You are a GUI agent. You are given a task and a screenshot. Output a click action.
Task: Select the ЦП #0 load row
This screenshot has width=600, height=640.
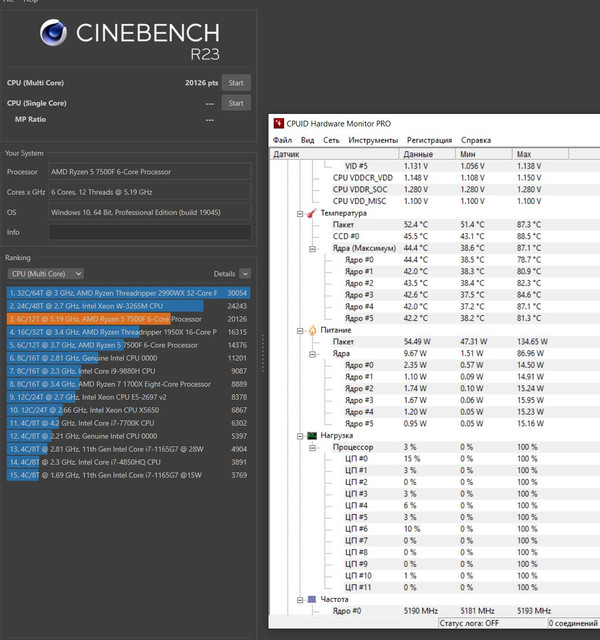coord(435,459)
